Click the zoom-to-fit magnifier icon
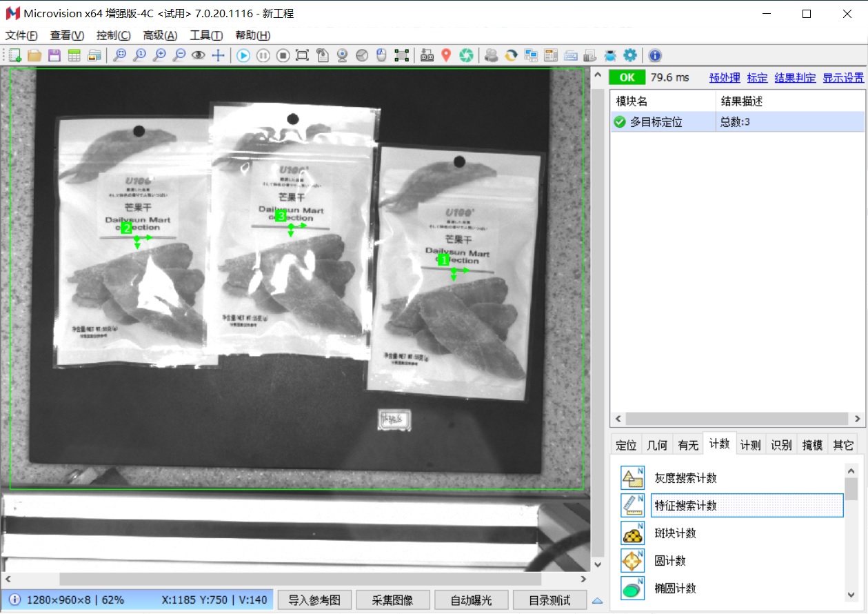The image size is (868, 614). (120, 56)
